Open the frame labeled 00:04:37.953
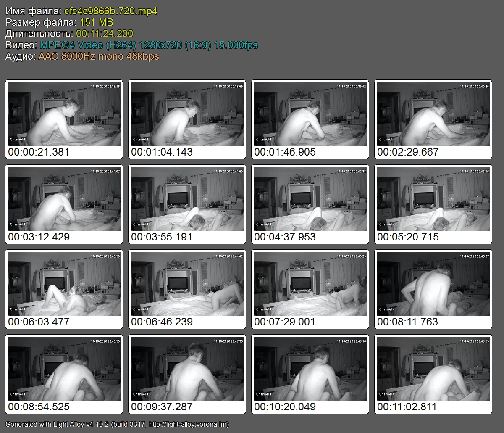 tap(310, 199)
